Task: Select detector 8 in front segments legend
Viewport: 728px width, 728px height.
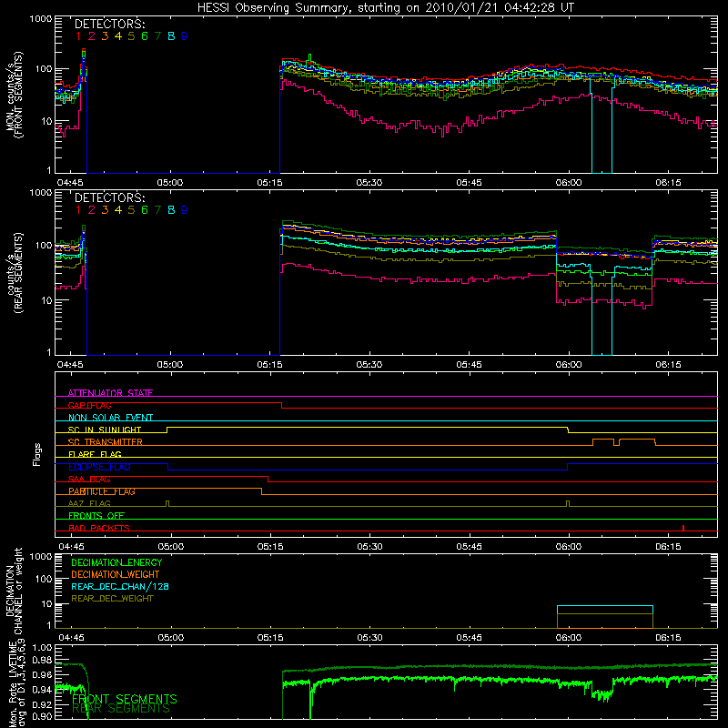Action: coord(171,36)
